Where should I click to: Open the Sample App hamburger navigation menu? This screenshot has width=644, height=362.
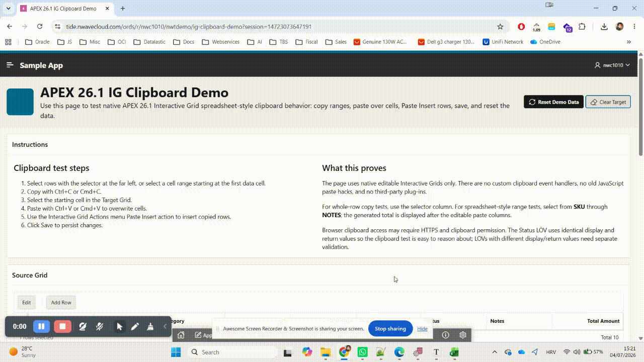(x=10, y=65)
